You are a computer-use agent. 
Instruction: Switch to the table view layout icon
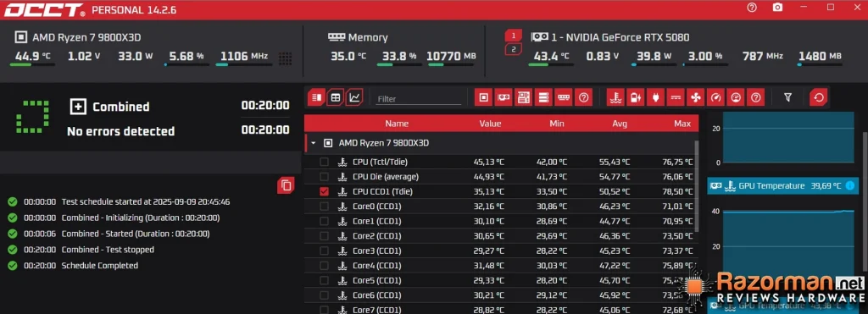336,97
